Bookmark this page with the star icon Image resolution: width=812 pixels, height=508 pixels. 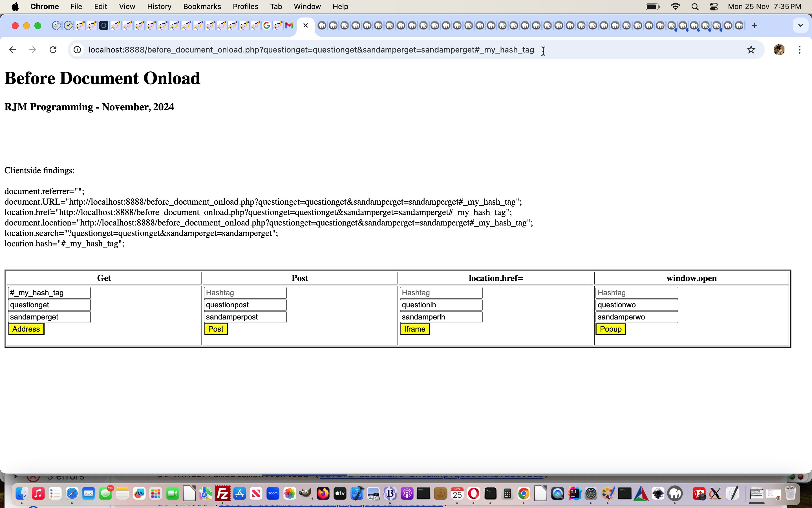[751, 50]
